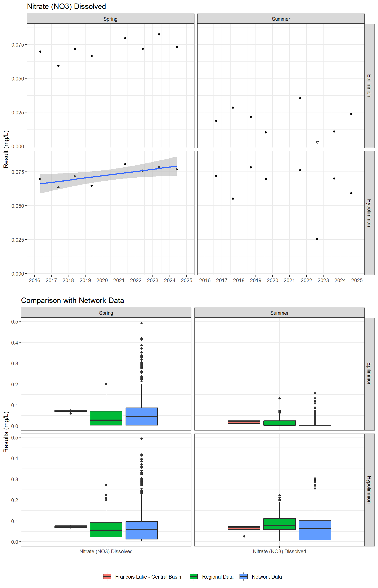Click the open triangle marker in Summer Epilimnion
378x588 pixels.
[x=317, y=143]
